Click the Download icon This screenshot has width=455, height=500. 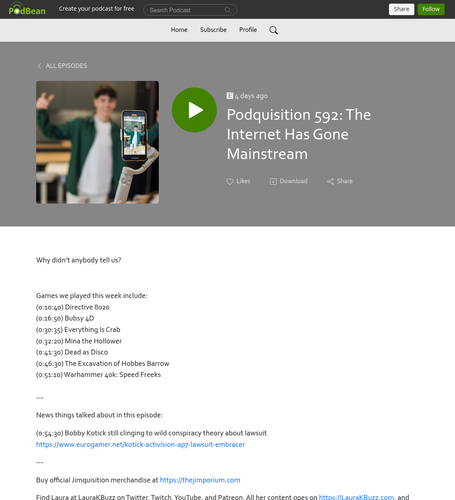[x=273, y=181]
